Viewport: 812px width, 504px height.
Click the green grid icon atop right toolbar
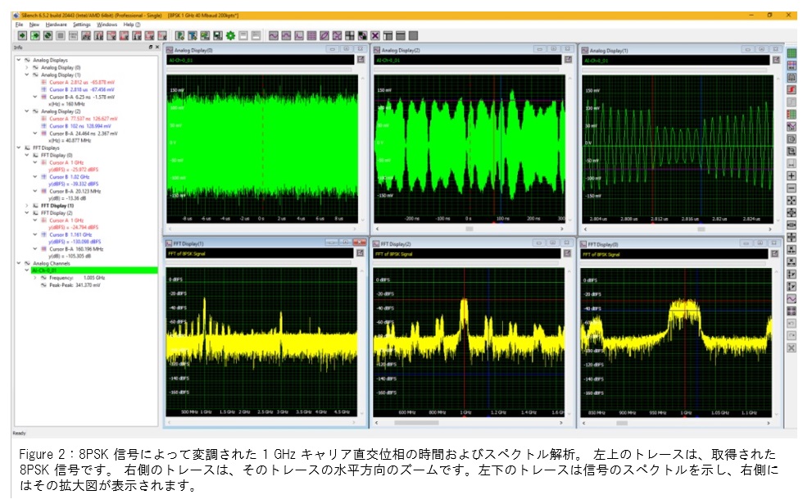click(x=792, y=53)
